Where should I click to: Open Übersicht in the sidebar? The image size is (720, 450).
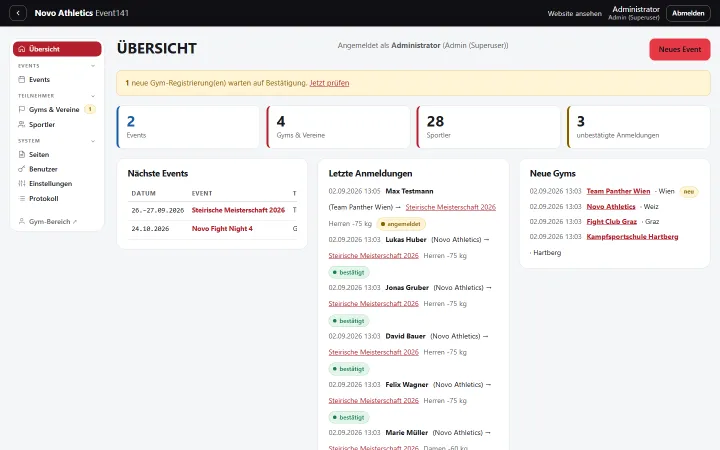(57, 49)
